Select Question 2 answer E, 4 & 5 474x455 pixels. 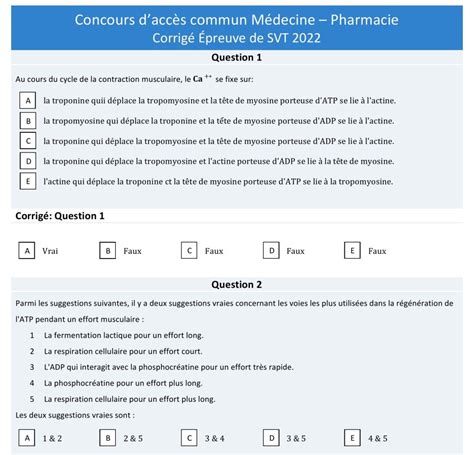click(352, 438)
